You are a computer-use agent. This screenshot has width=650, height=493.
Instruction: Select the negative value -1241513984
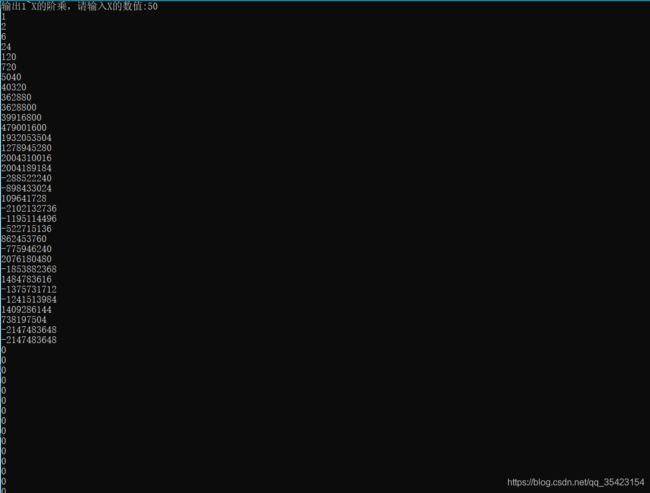(29, 299)
